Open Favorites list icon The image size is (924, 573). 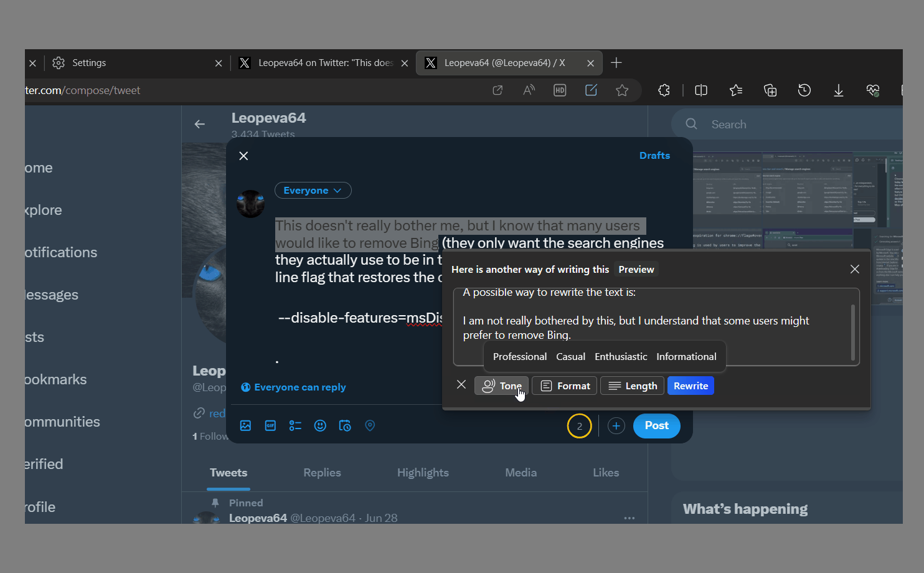(x=736, y=90)
